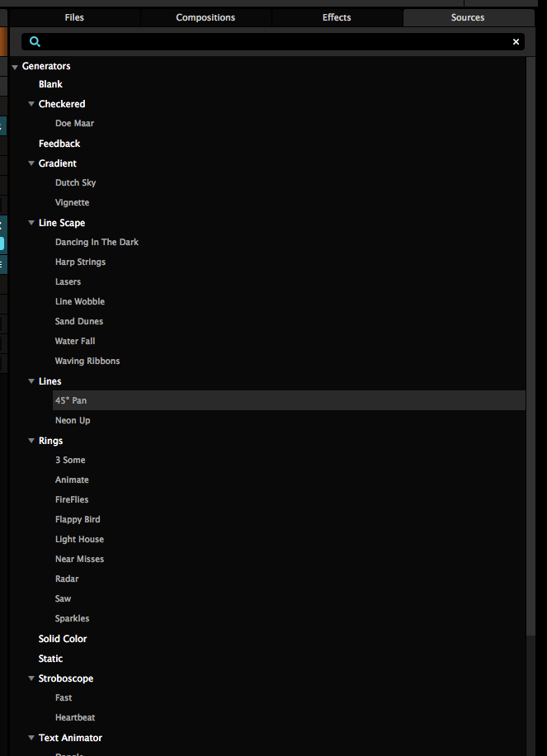This screenshot has width=547, height=756.
Task: Collapse the Checkered expander arrow
Action: click(31, 104)
